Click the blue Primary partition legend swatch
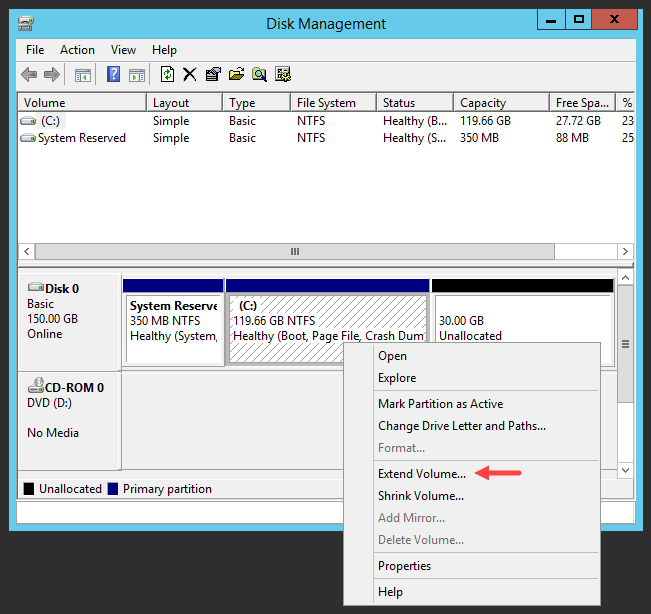This screenshot has width=651, height=614. (x=113, y=489)
